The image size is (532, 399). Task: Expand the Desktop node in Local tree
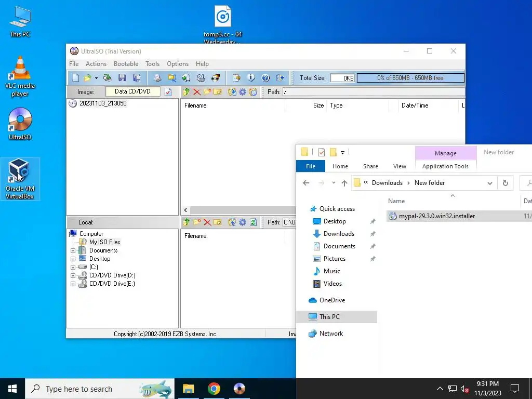click(73, 259)
